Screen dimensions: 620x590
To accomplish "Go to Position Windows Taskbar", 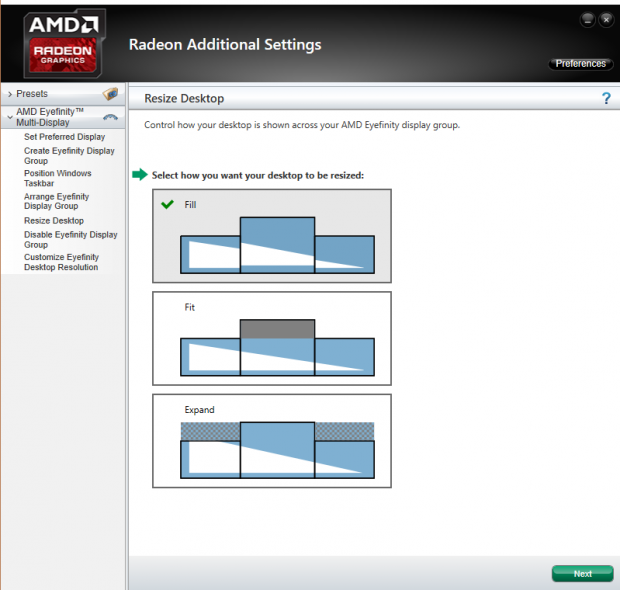I will (58, 178).
